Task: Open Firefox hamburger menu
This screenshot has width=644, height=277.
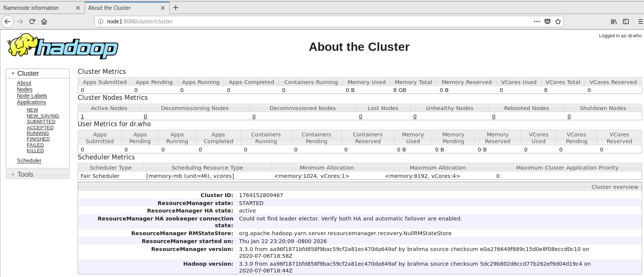Action: 640,21
